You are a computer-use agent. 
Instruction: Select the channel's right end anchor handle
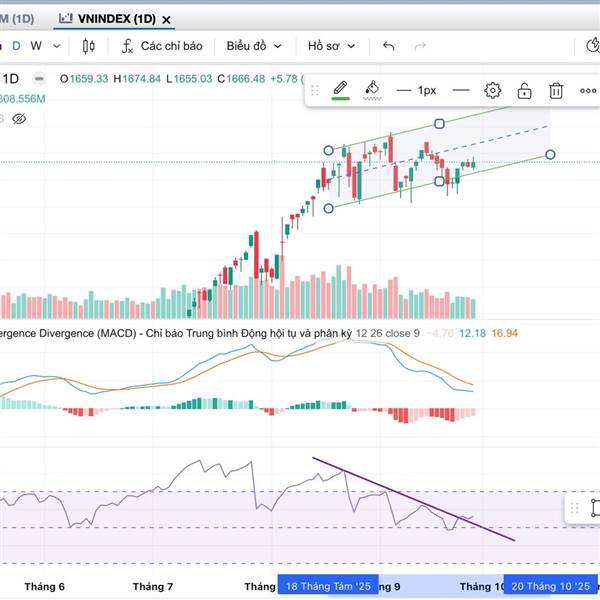point(550,155)
